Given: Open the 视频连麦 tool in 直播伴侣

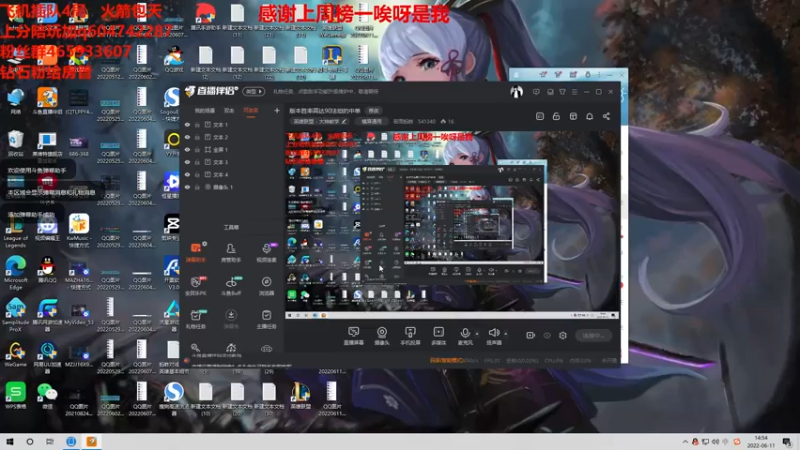Looking at the screenshot, I should click(266, 252).
